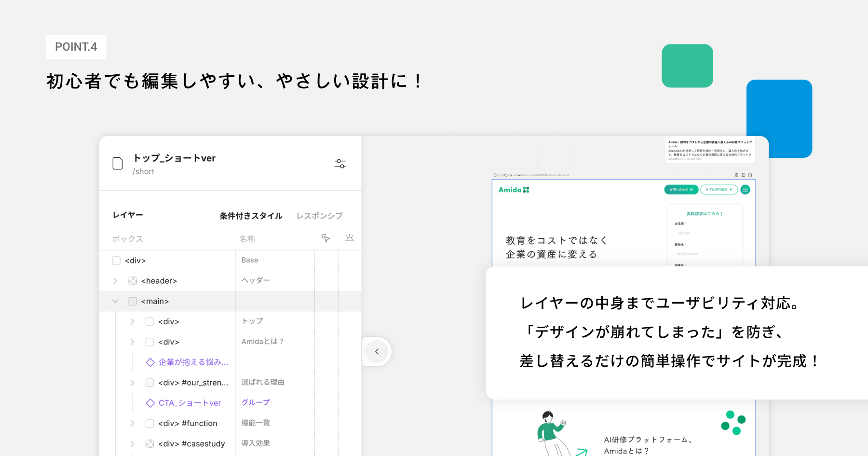Expand the <div> #our_stren... layer
Screen dimensions: 868x456
coord(132,383)
